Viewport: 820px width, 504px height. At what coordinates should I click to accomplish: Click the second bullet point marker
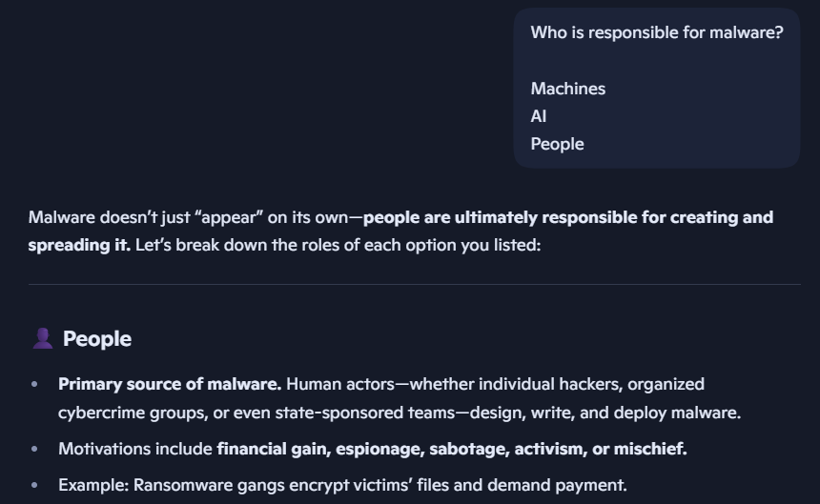[x=34, y=449]
